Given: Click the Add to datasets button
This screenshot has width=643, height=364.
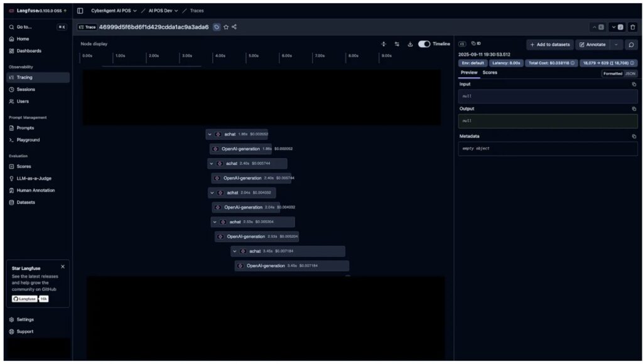Looking at the screenshot, I should click(x=549, y=45).
